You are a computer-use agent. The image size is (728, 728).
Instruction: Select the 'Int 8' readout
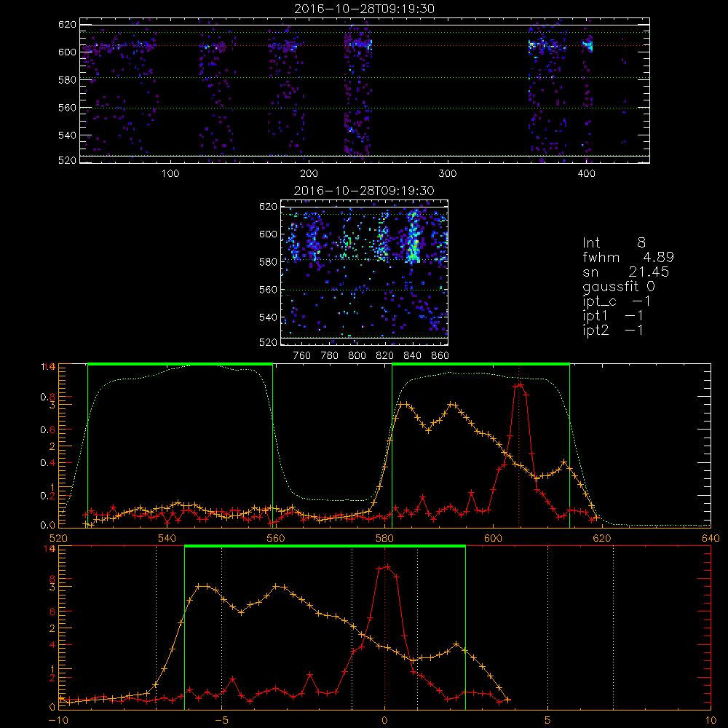click(614, 243)
